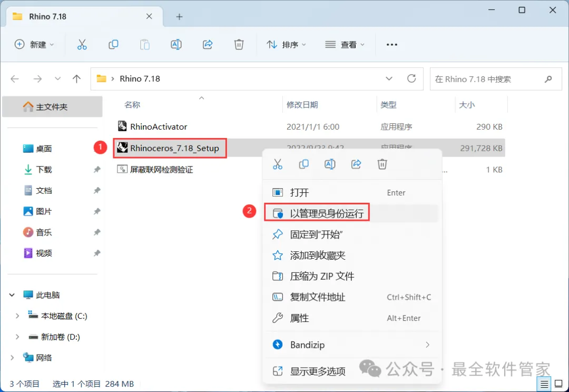Open the 查看 view dropdown
This screenshot has height=392, width=569.
click(345, 45)
